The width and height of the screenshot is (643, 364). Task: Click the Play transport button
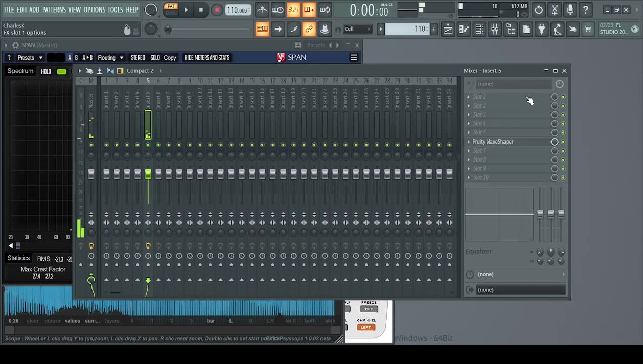[186, 10]
